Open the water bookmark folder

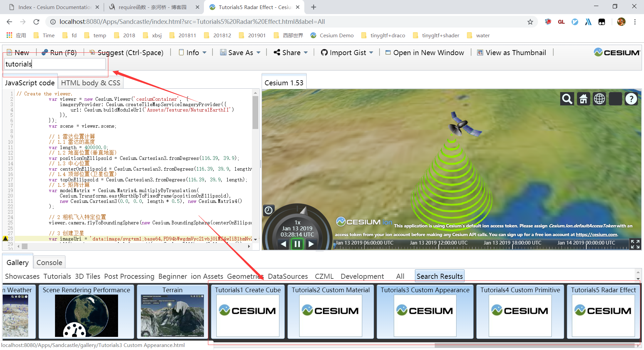point(478,35)
